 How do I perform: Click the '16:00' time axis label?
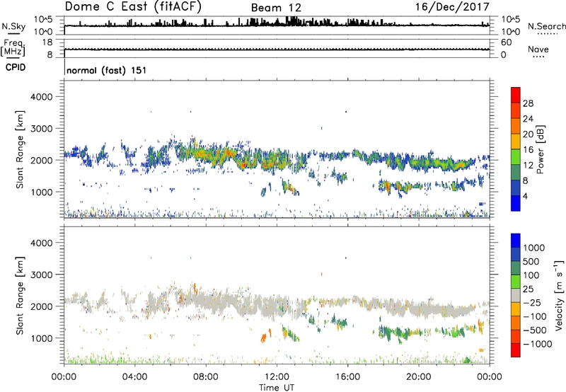tap(347, 377)
